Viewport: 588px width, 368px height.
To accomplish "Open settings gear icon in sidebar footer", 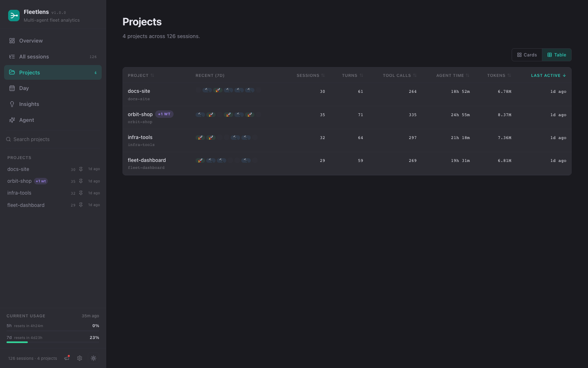I will 80,358.
